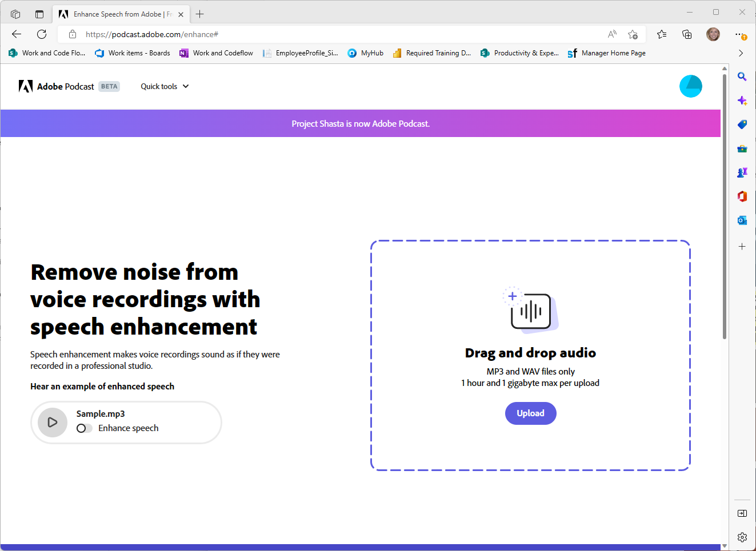This screenshot has width=756, height=551.
Task: Refresh the current page
Action: (42, 34)
